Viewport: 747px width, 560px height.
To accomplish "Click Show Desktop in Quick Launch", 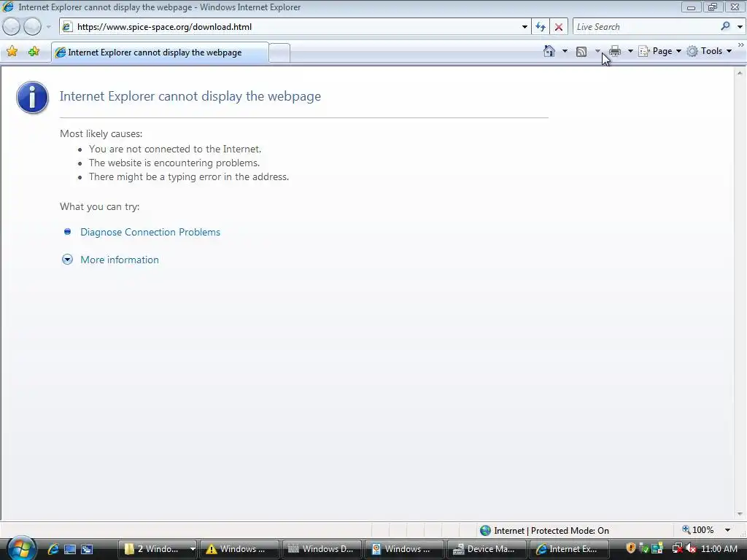I will pyautogui.click(x=70, y=549).
